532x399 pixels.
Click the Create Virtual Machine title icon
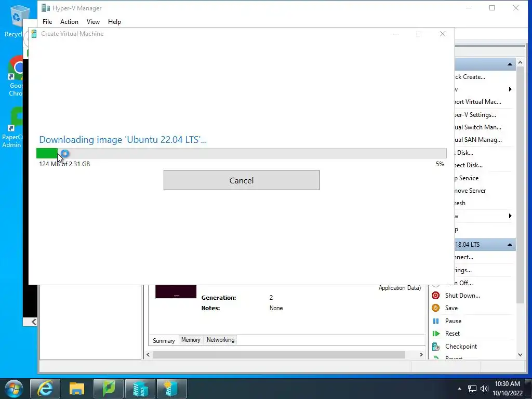34,34
